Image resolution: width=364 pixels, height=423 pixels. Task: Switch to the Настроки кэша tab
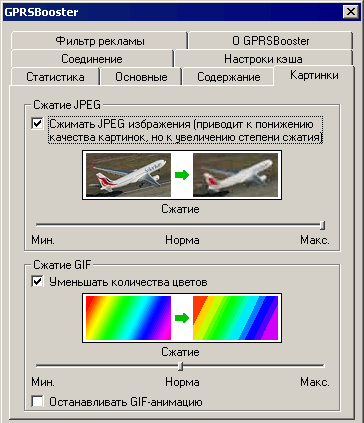(263, 59)
